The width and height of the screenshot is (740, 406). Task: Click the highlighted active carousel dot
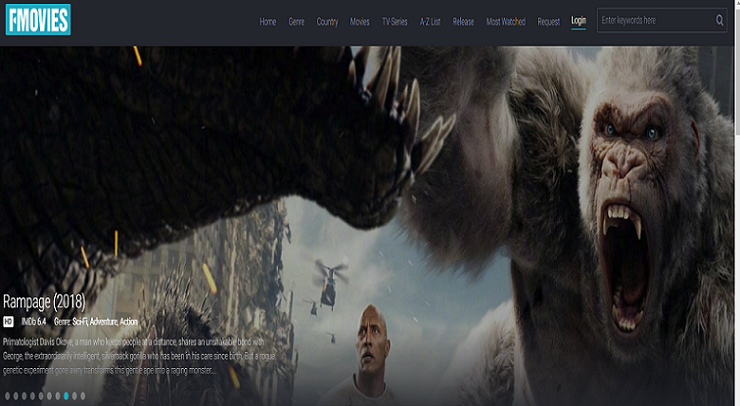coord(66,396)
